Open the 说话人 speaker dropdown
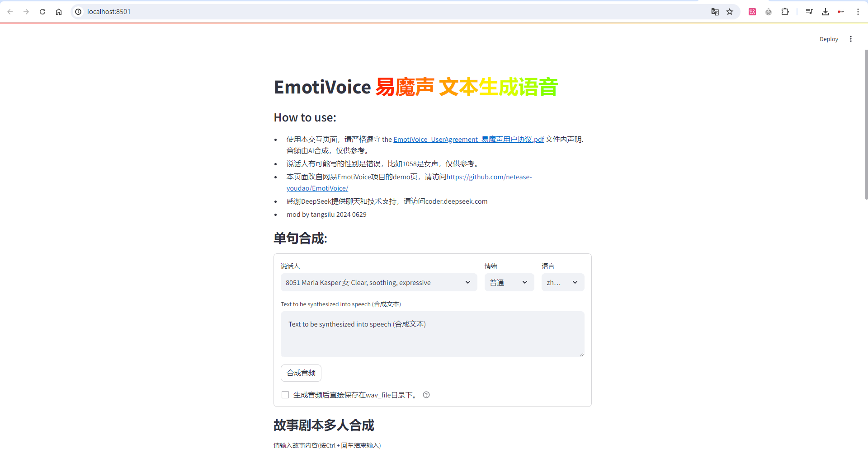Image resolution: width=868 pixels, height=453 pixels. pos(379,282)
